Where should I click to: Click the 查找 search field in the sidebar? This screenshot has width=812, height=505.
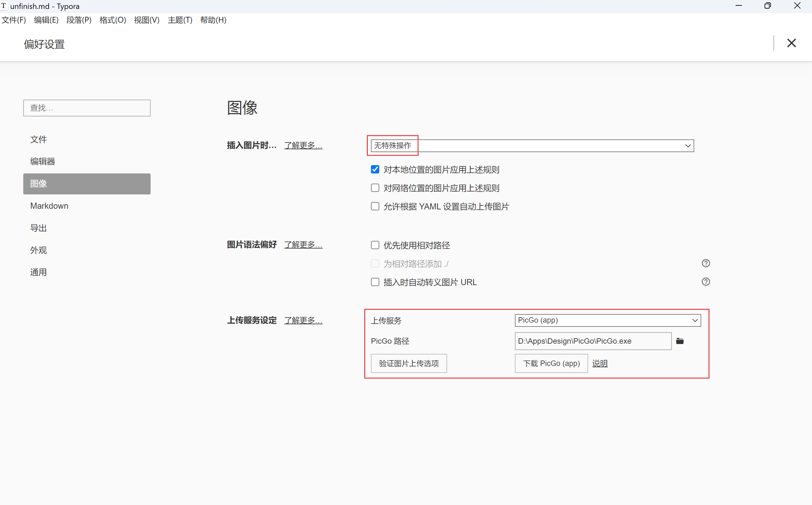[87, 108]
